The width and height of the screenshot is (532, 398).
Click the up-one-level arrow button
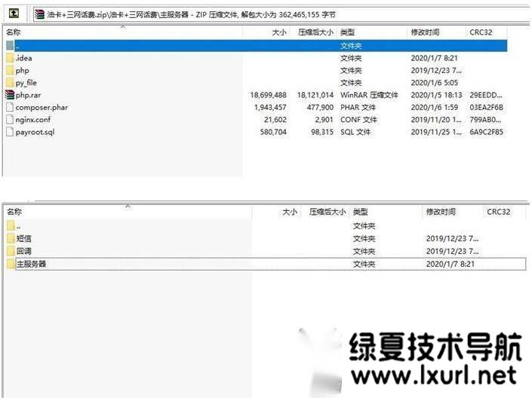pos(14,14)
